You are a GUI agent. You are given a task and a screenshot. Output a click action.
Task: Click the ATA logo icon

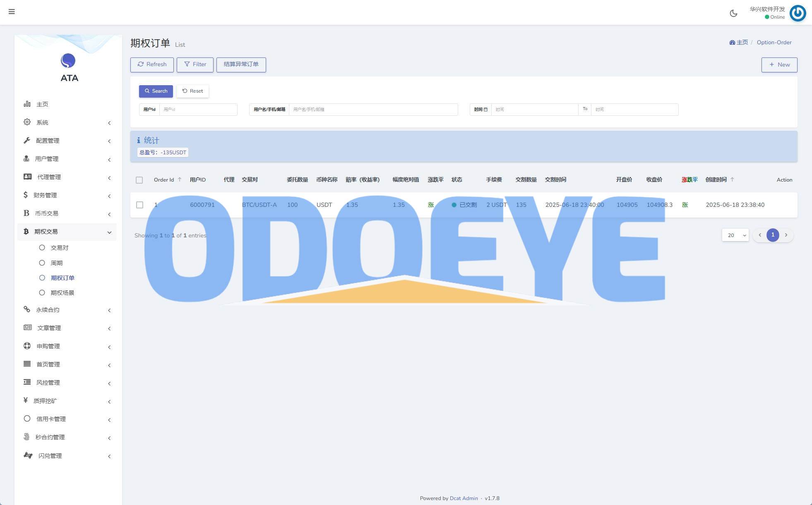tap(68, 61)
